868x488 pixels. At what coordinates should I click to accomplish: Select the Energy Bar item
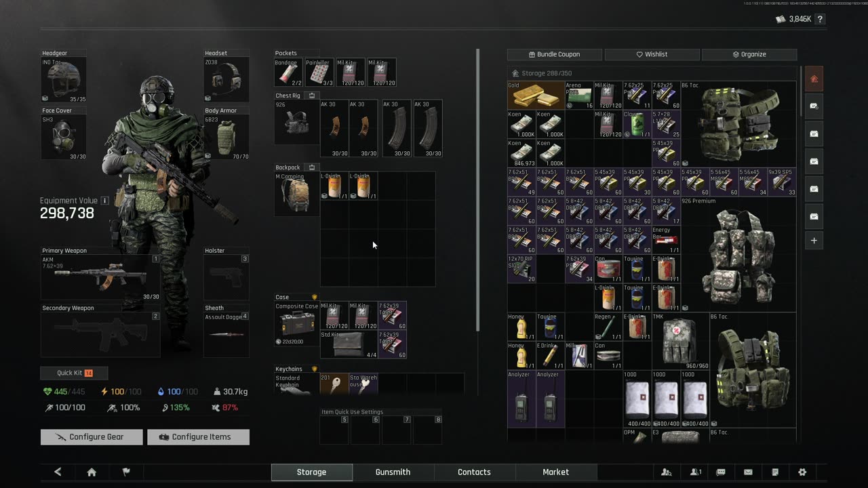point(665,240)
